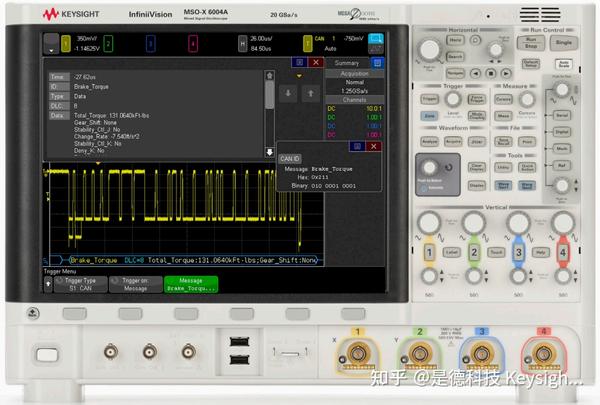600x405 pixels.
Task: Toggle channel 3 with the blue button
Action: click(519, 252)
